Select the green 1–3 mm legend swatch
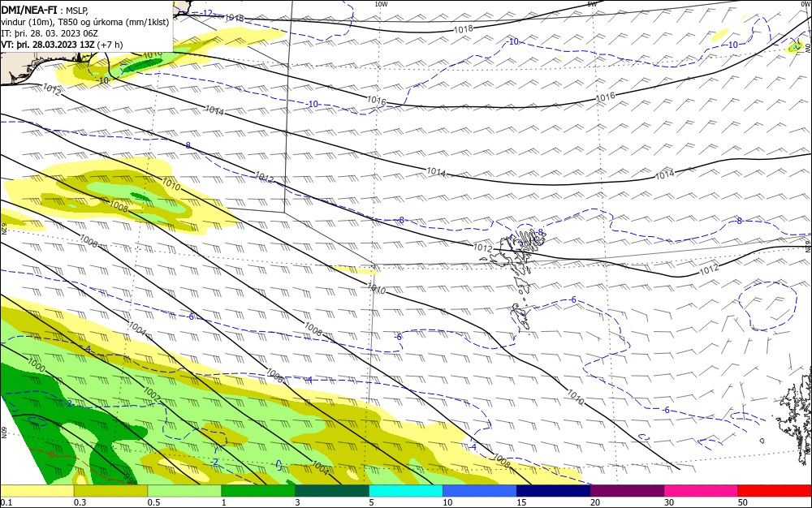The height and width of the screenshot is (508, 812). click(258, 491)
